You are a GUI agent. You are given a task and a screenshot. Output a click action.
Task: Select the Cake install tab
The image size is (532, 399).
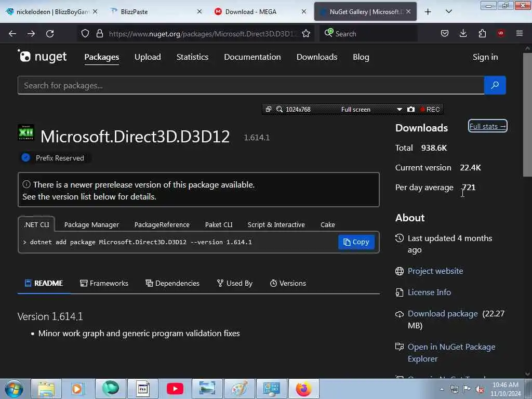click(x=328, y=224)
